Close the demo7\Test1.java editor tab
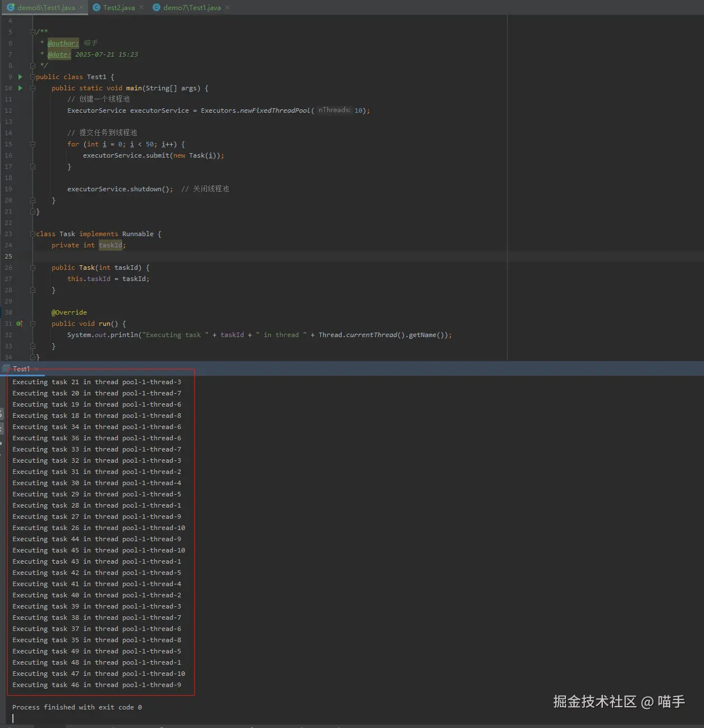 coord(227,7)
